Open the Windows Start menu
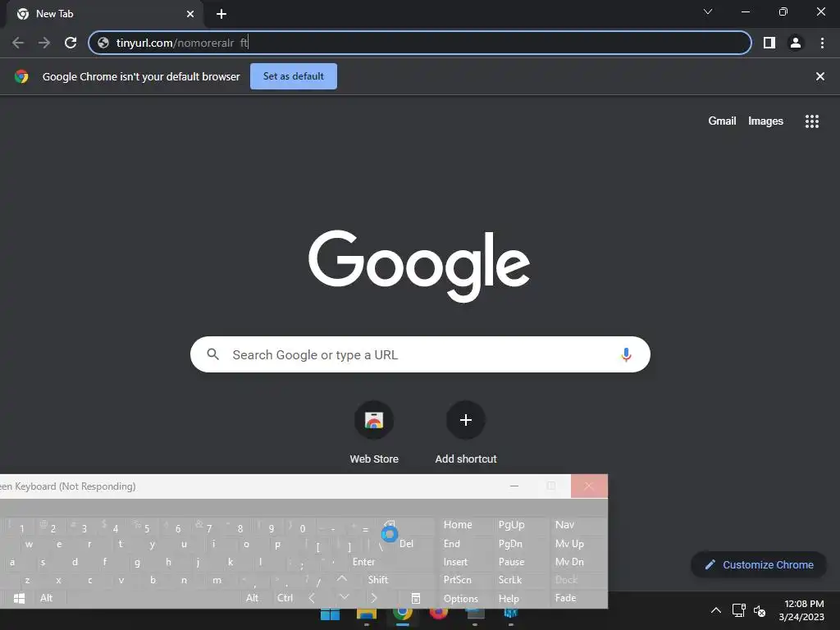 (330, 615)
